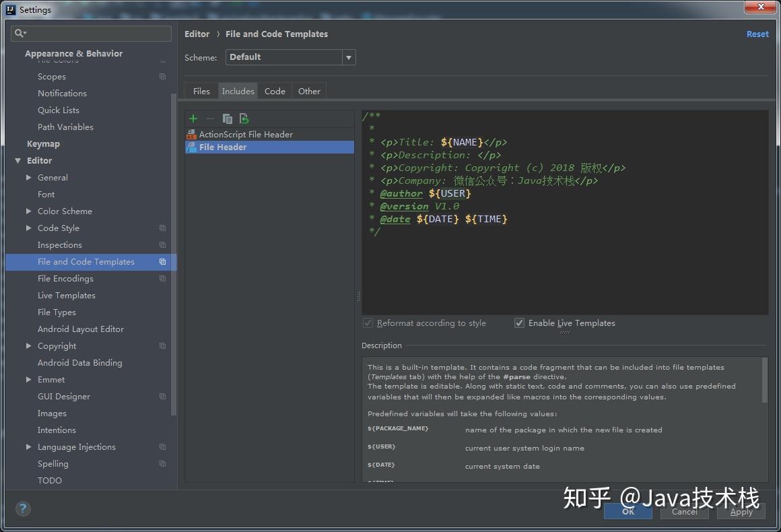Open help using the question mark icon
Image resolution: width=781 pixels, height=532 pixels.
(x=23, y=509)
